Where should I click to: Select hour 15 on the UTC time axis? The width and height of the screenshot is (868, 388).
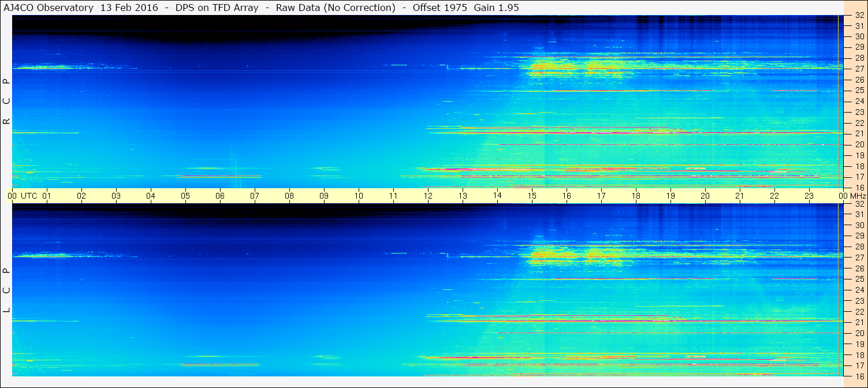pos(532,196)
